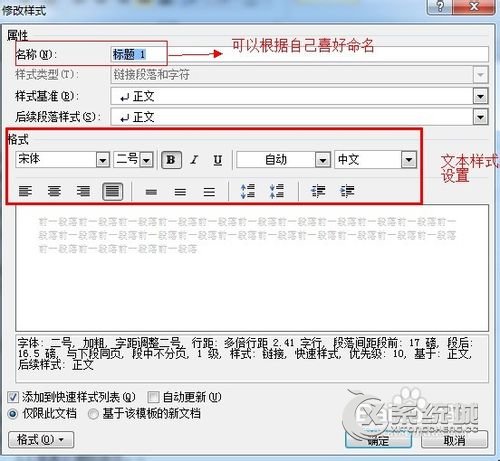
Task: Toggle the Italic formatting button
Action: click(x=194, y=160)
